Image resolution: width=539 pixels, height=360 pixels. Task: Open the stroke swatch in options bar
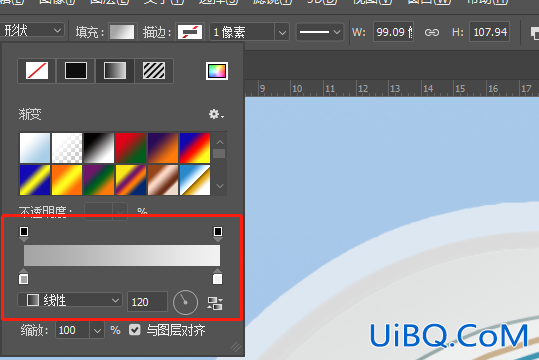pyautogui.click(x=190, y=32)
